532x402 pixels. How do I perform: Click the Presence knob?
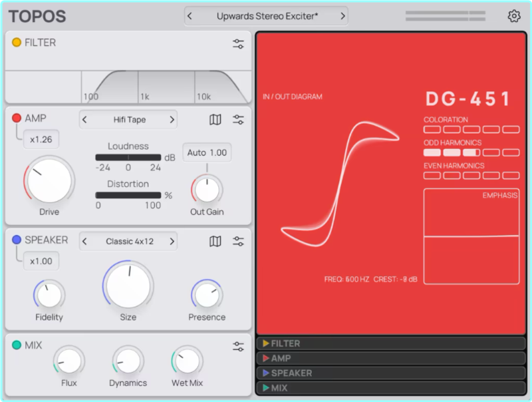point(207,295)
